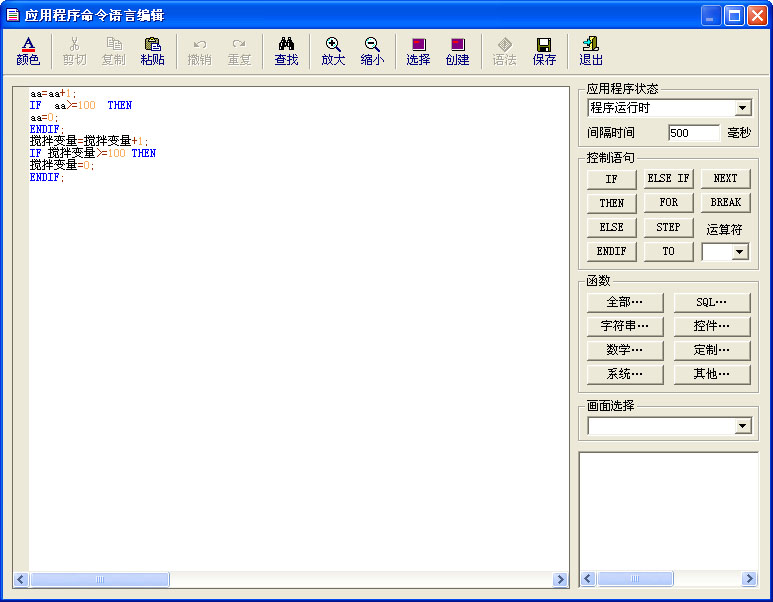Click the first ENDIF; line

pos(47,129)
